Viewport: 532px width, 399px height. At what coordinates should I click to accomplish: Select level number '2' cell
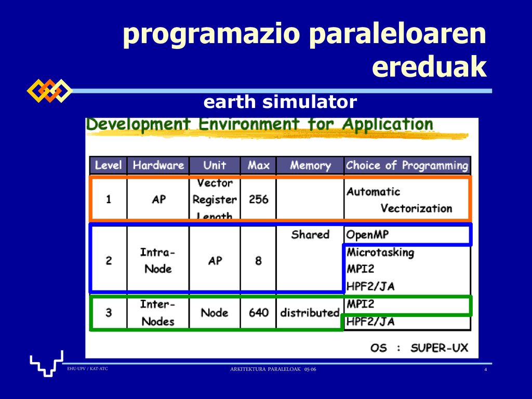[x=109, y=261]
